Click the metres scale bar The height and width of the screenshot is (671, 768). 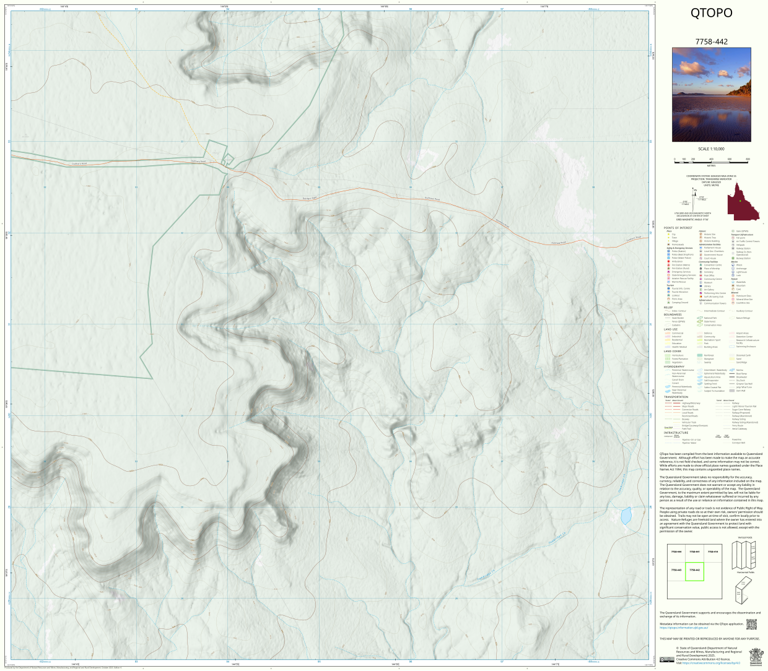pos(711,161)
